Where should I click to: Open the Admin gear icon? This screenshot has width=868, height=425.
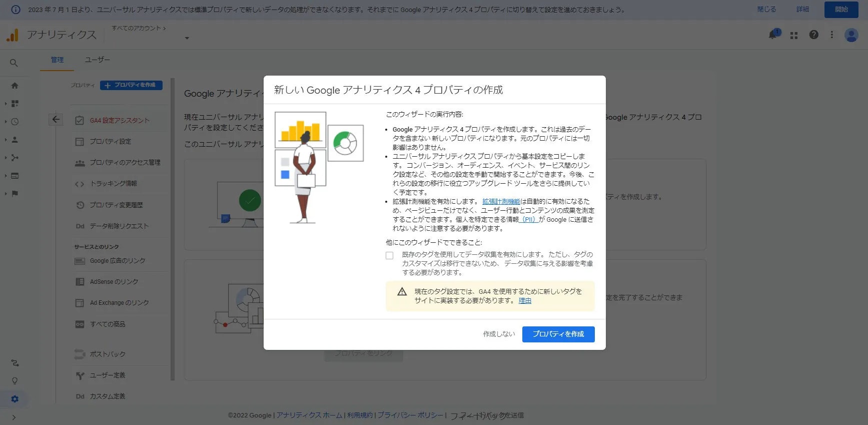point(15,399)
